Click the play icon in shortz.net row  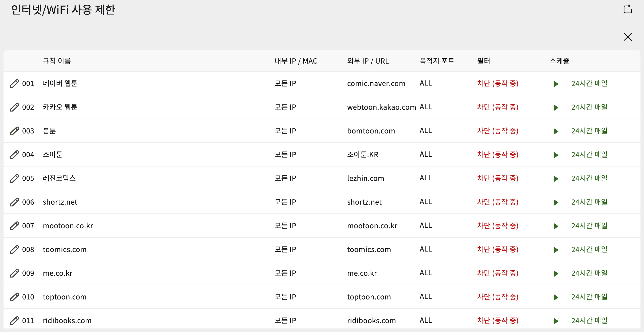pyautogui.click(x=556, y=202)
